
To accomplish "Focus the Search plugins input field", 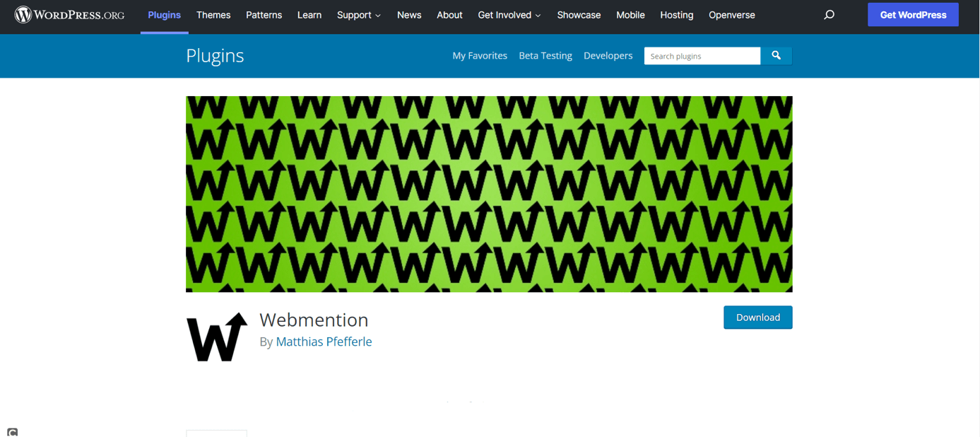I will (x=702, y=56).
